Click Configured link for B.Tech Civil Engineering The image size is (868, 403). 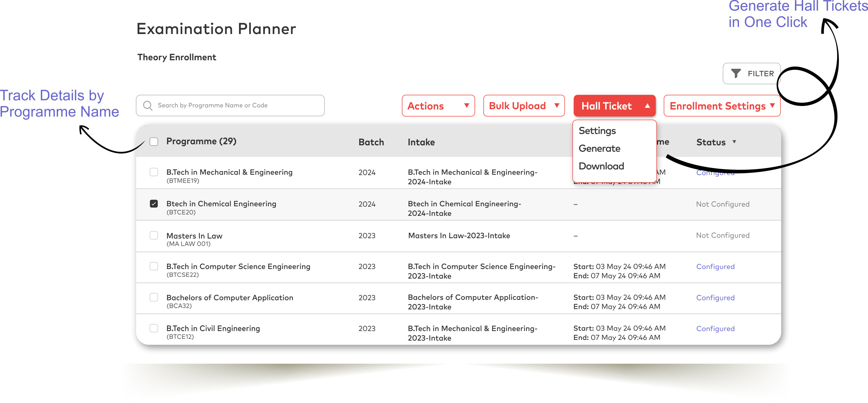(x=716, y=329)
